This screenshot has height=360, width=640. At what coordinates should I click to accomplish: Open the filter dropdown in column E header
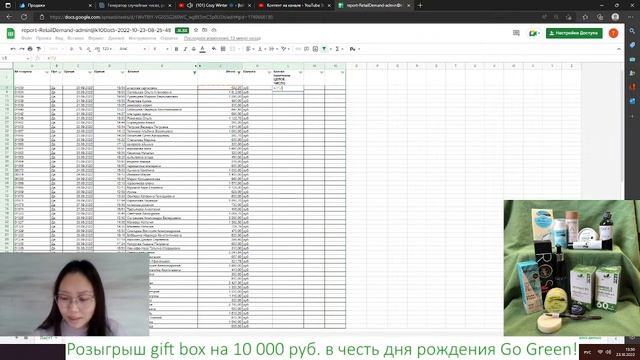click(x=194, y=72)
